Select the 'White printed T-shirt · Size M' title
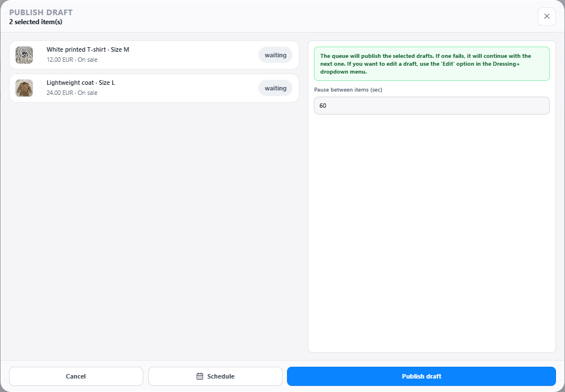 [x=88, y=50]
